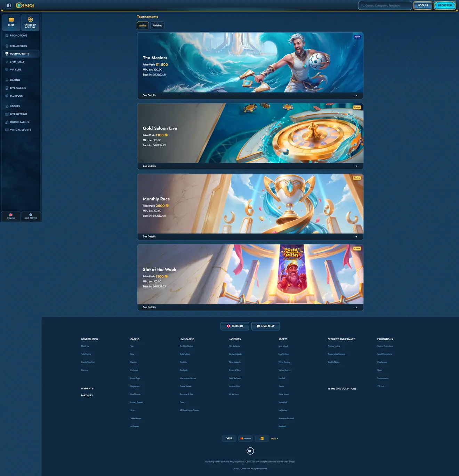Click the yellow card payment icon

tap(262, 438)
